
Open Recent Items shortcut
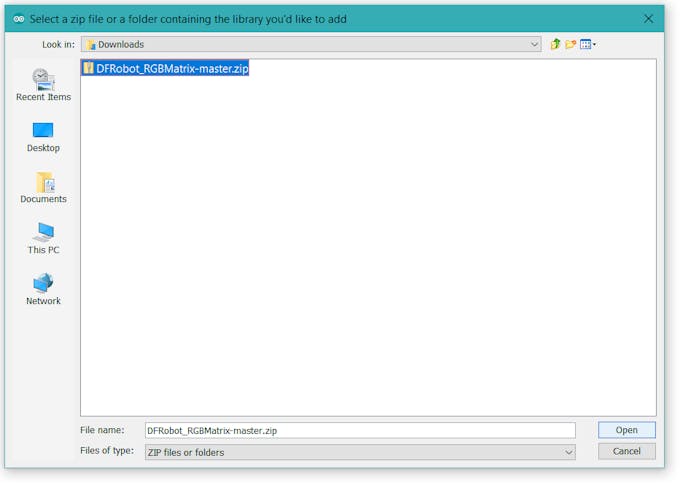tap(43, 85)
